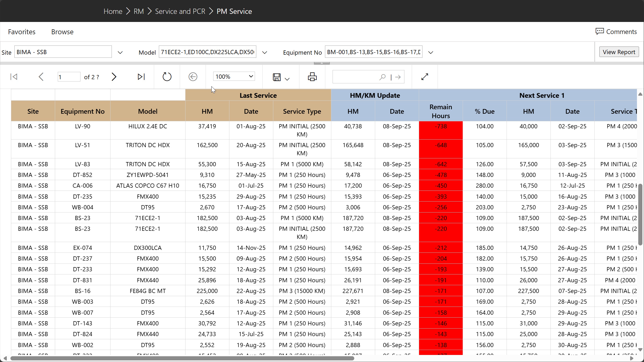The width and height of the screenshot is (644, 362).
Task: Click the current page number field
Action: 68,77
